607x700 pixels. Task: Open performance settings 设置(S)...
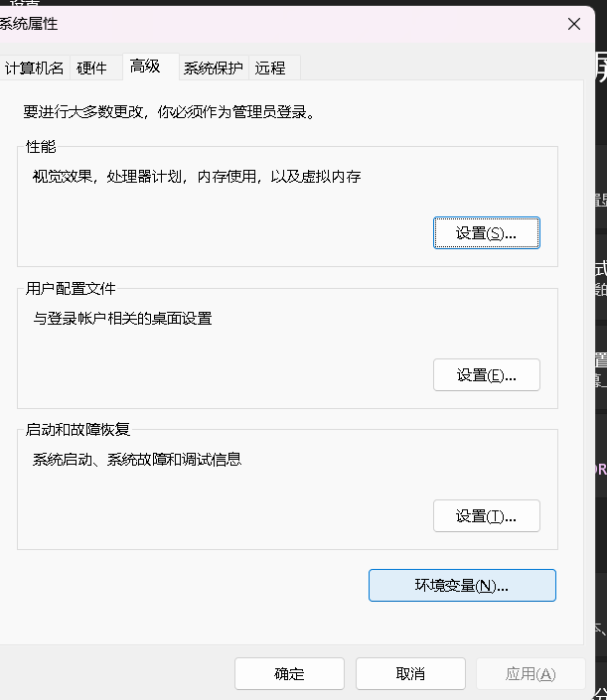[487, 232]
